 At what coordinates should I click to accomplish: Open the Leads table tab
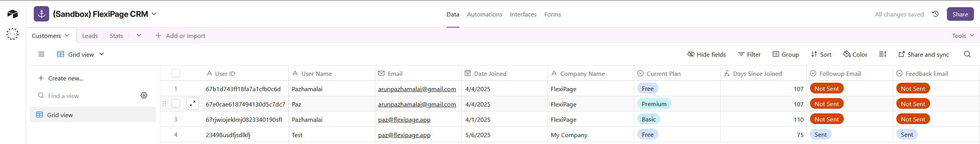click(90, 36)
